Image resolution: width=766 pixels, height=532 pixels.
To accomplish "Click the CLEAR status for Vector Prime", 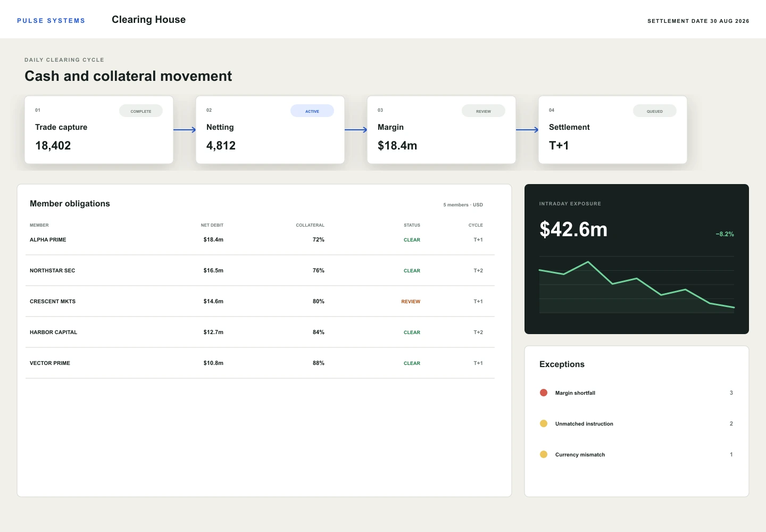I will pos(412,363).
